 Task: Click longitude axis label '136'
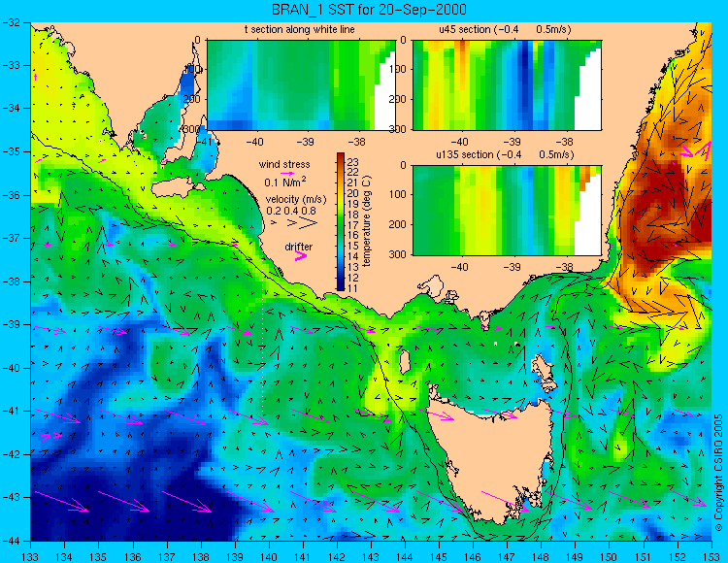132,556
